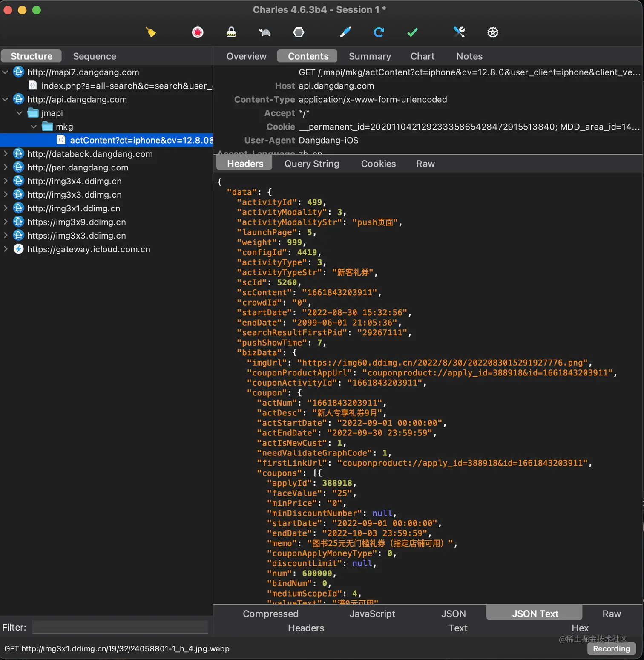The image size is (644, 660).
Task: Click the mkg folder icon
Action: coord(47,127)
